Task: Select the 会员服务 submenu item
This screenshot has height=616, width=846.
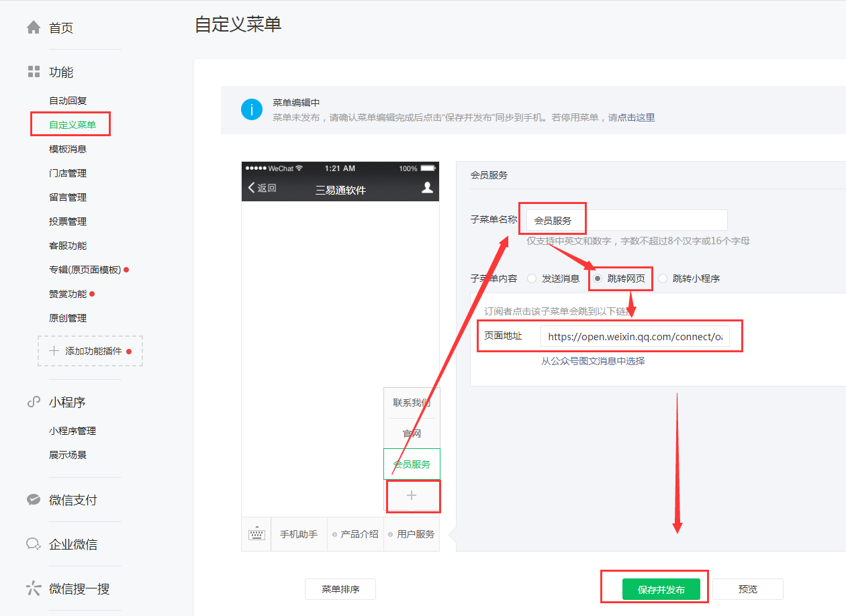Action: [x=412, y=464]
